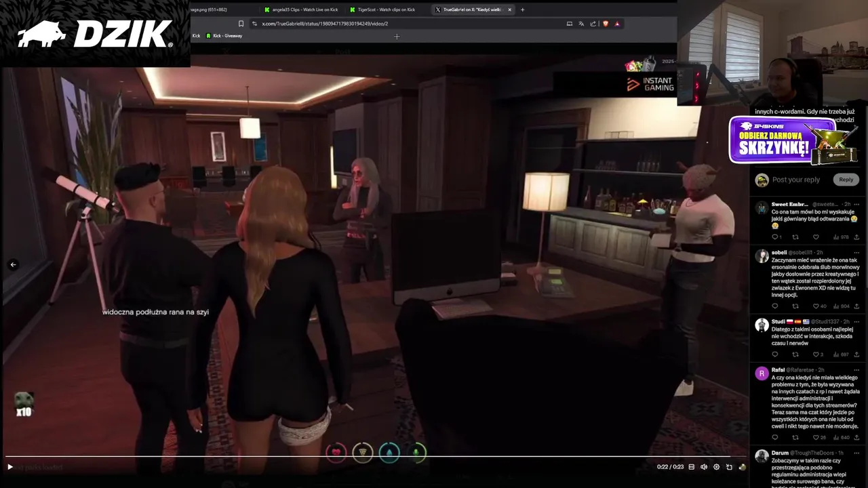Open site info icon beside the URL
Image resolution: width=868 pixels, height=488 pixels.
tap(254, 24)
